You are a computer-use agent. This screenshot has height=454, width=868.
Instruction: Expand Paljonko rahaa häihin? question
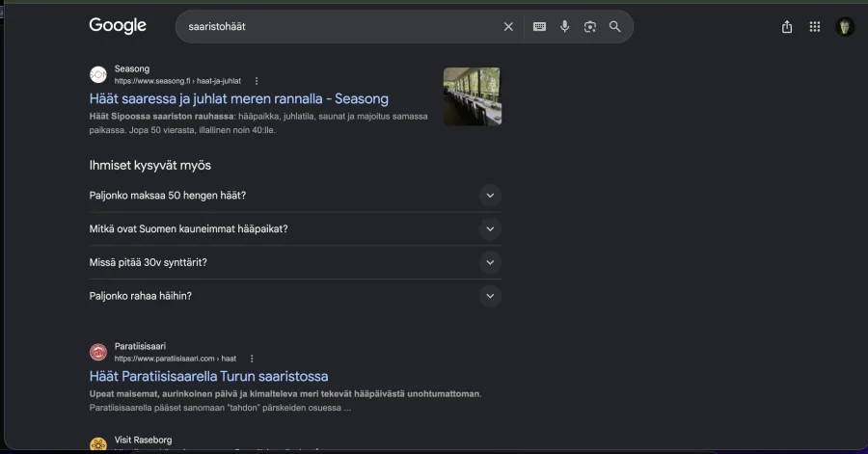[x=295, y=296]
